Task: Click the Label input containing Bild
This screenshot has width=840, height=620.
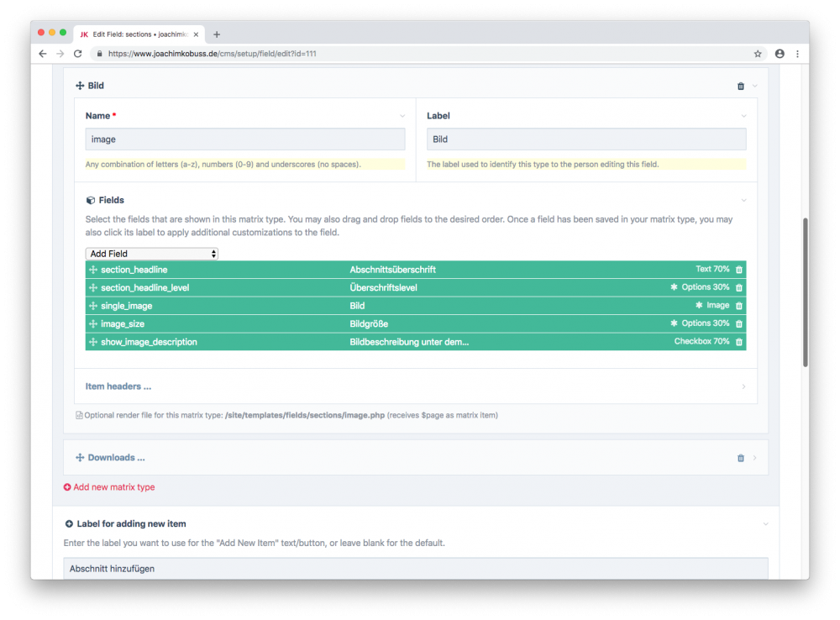Action: pos(585,139)
